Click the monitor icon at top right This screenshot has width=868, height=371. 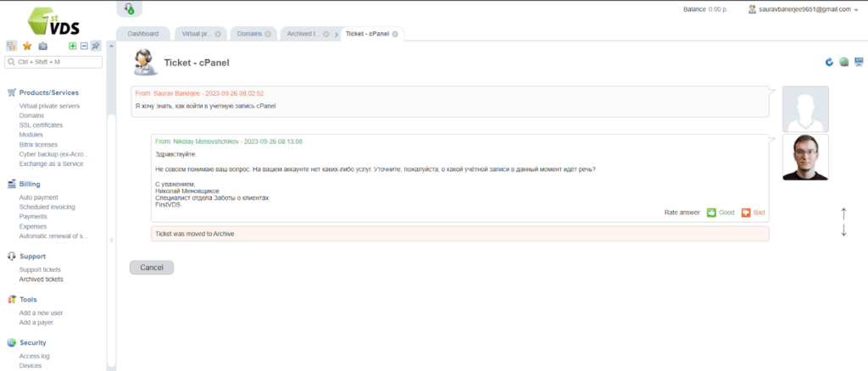click(x=860, y=61)
